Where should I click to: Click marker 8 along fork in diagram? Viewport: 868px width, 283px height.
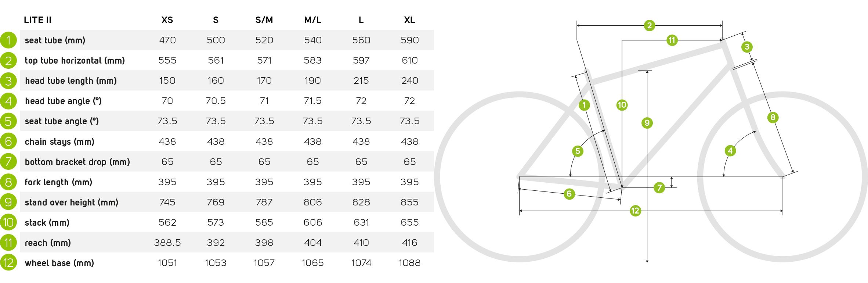click(773, 117)
